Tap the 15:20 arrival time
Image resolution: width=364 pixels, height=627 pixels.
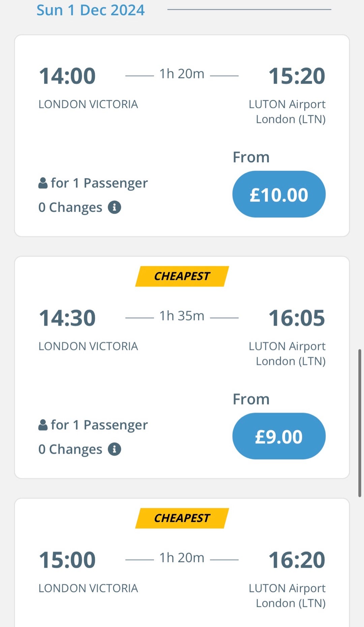(297, 76)
